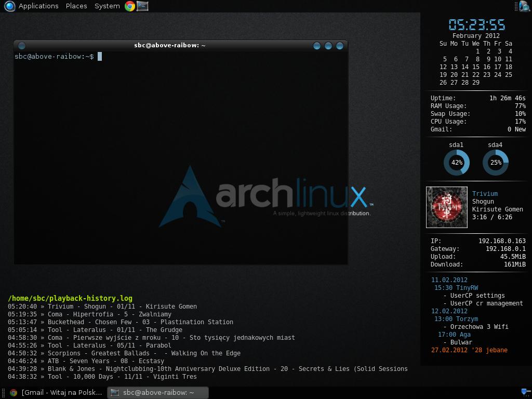
Task: Open the Applications menu
Action: click(x=38, y=6)
